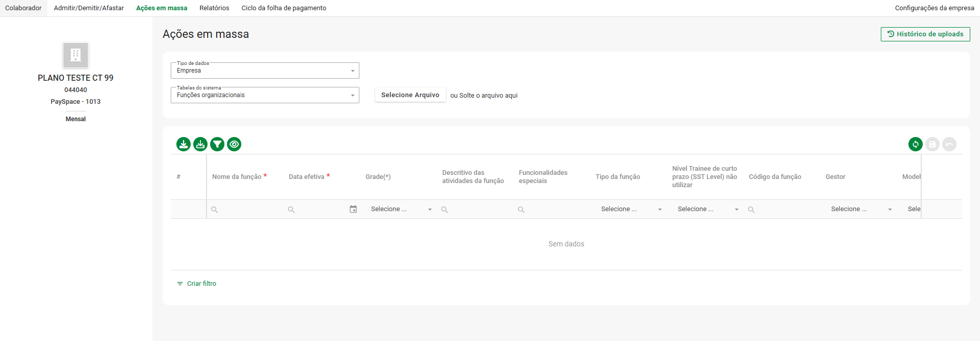Click the green refresh icon

coord(915,144)
